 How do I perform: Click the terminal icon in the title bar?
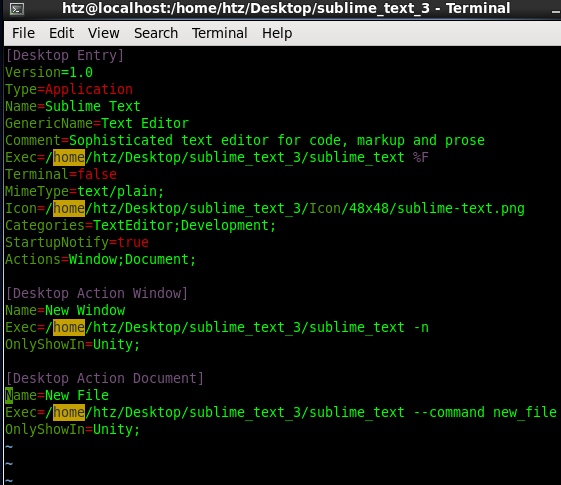click(17, 9)
